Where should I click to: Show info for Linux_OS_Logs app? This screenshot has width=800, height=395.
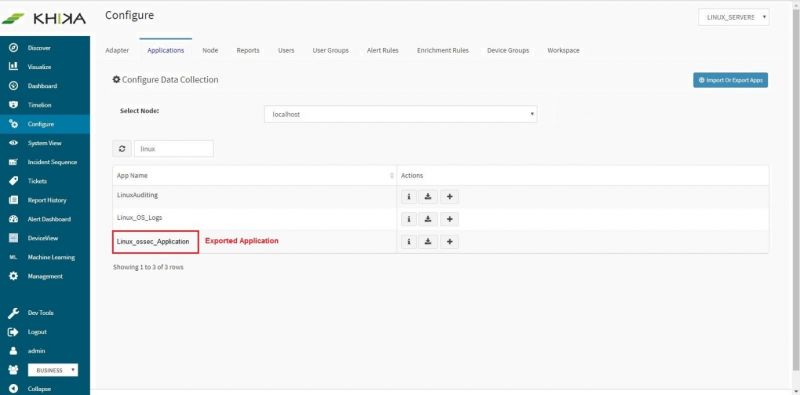pos(409,219)
